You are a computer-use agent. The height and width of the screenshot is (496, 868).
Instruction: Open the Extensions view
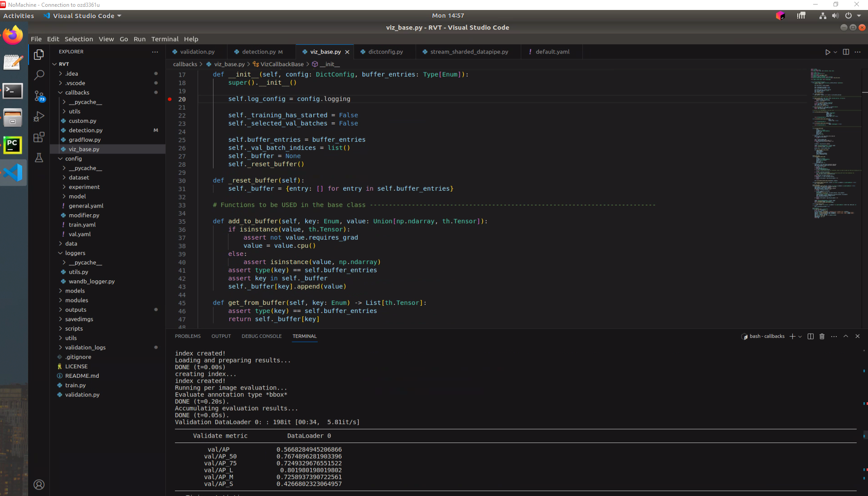click(39, 137)
